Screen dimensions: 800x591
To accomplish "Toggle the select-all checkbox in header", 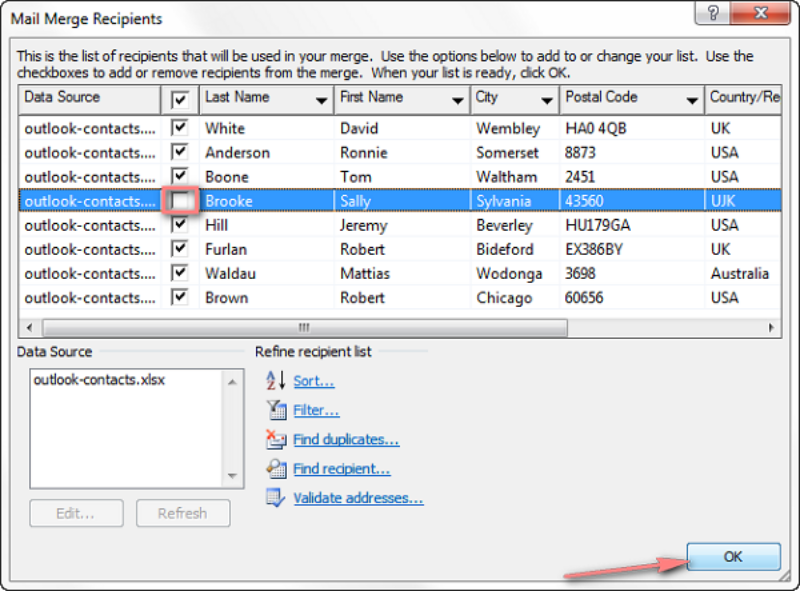I will click(180, 100).
